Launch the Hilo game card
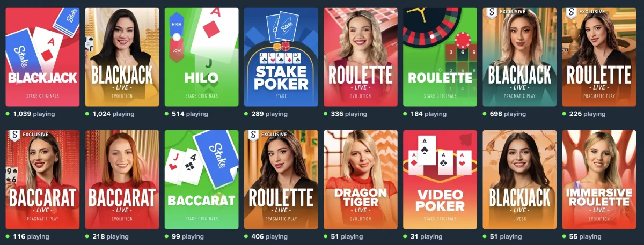 click(x=201, y=57)
